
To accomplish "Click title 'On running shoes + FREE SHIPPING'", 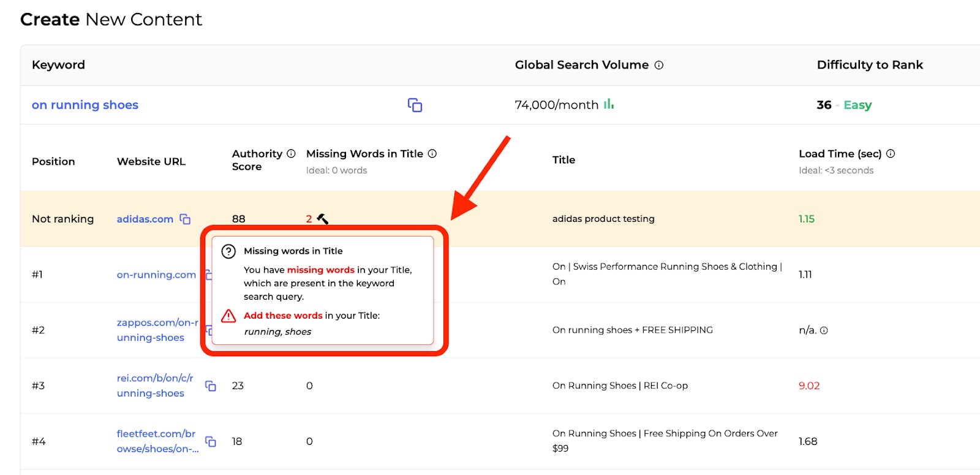I will pos(633,330).
